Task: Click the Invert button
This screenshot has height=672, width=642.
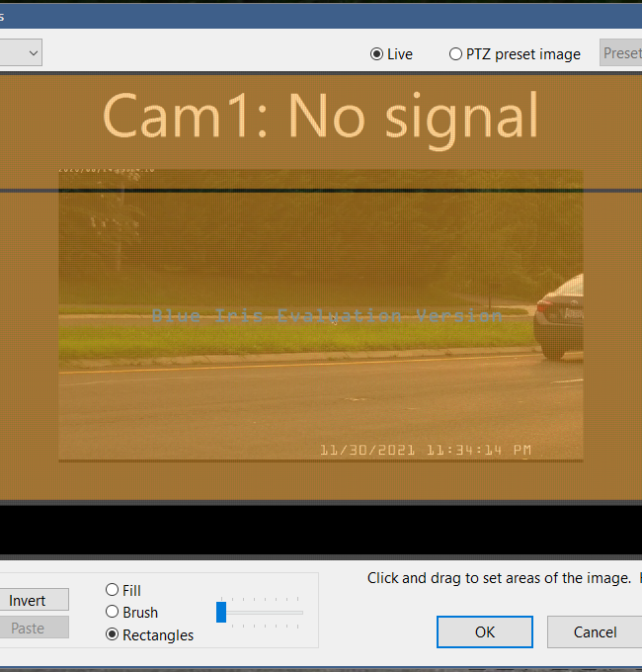Action: (34, 600)
